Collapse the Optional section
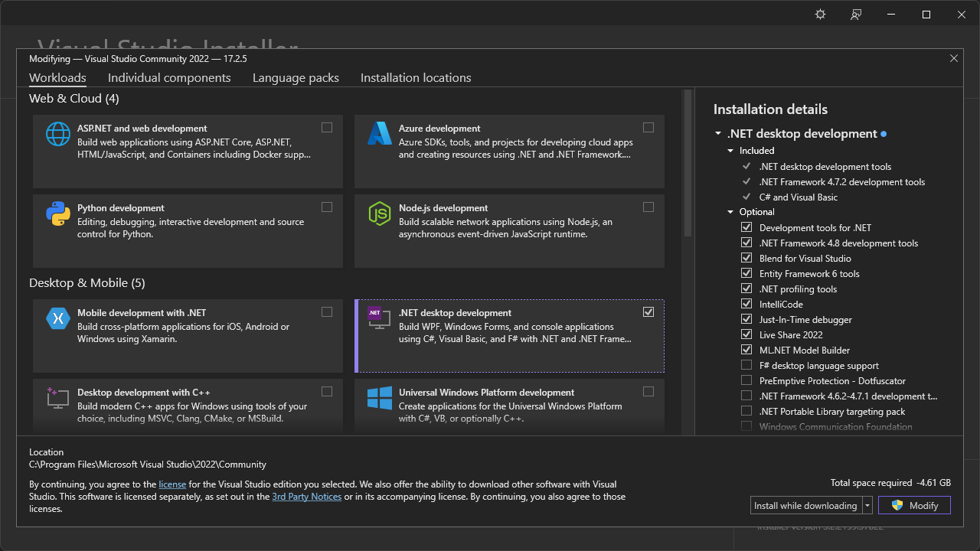980x551 pixels. [x=731, y=212]
